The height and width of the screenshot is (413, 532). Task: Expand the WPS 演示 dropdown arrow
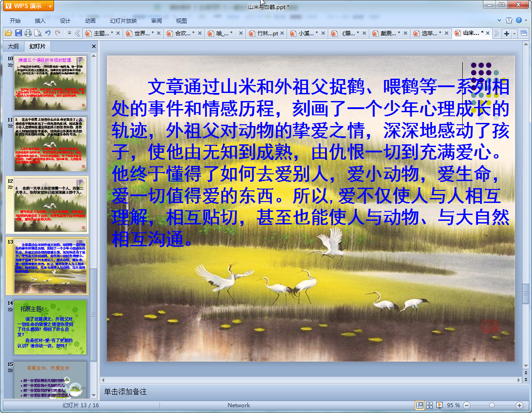click(50, 6)
